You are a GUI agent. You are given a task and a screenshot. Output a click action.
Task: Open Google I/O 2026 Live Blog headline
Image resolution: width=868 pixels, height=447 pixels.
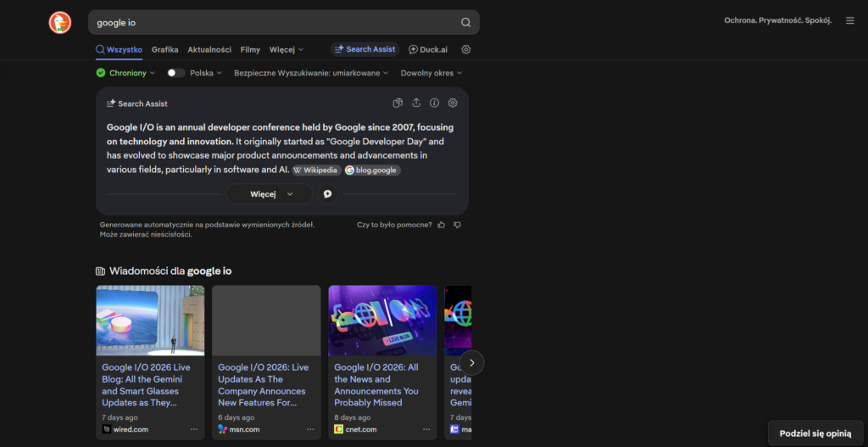(x=146, y=385)
